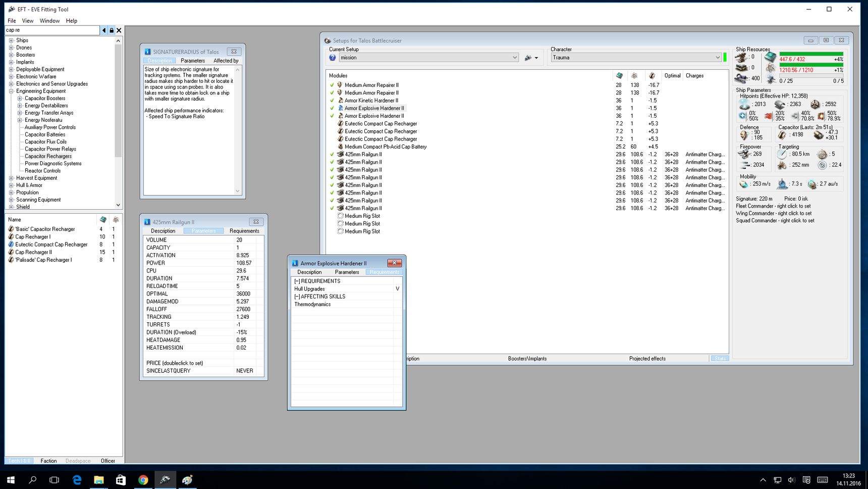Switch to the Officer filter tab

[x=108, y=461]
